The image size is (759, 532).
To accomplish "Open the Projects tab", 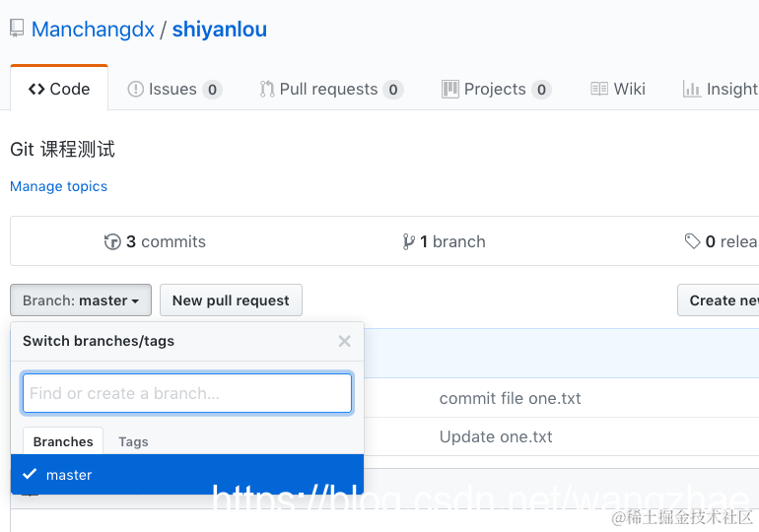I will pyautogui.click(x=496, y=89).
